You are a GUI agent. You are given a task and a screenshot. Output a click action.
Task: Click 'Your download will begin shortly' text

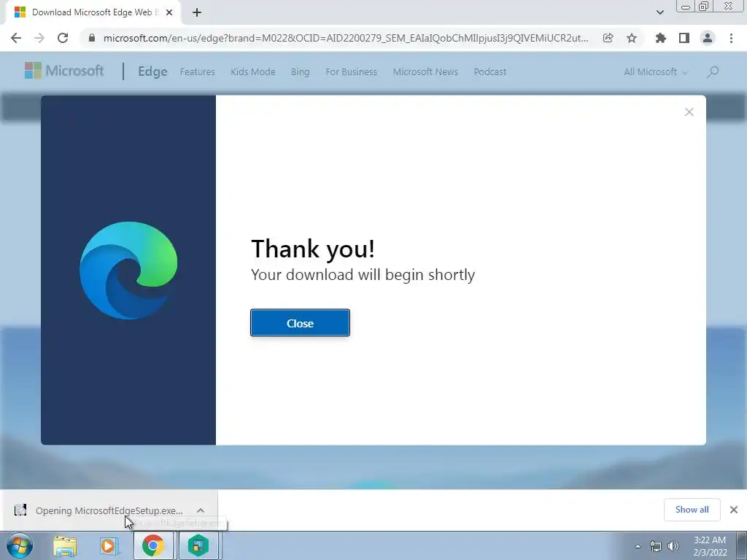(x=363, y=275)
